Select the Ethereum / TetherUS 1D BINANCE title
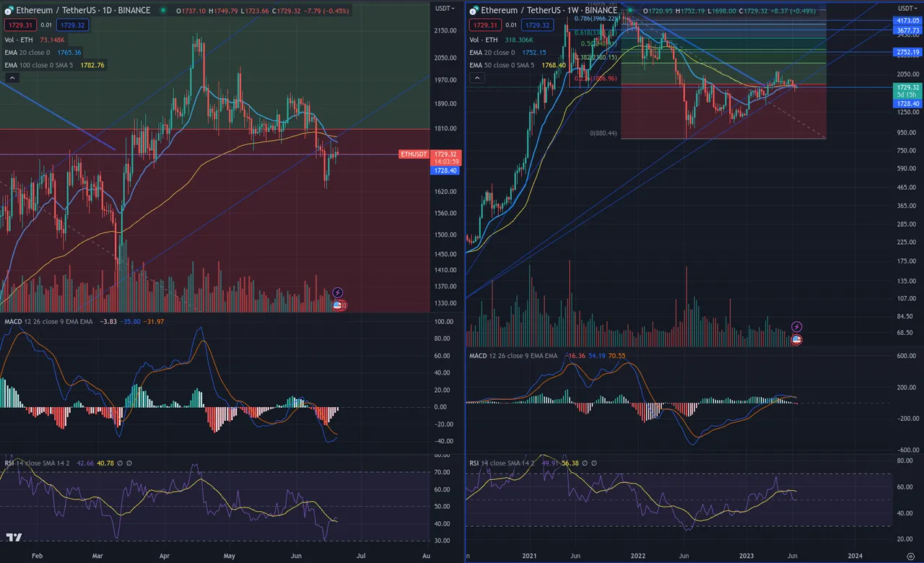 (x=83, y=11)
